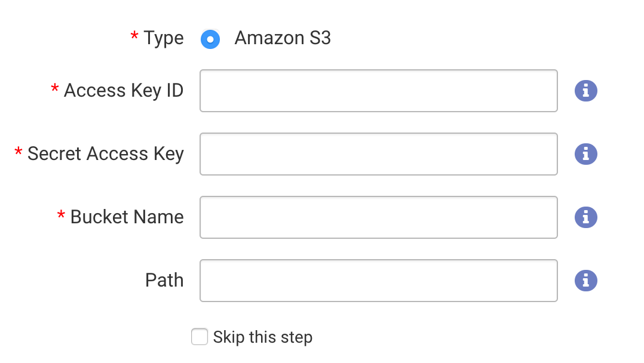Viewport: 644px width, 363px height.
Task: Select the Amazon S3 radio button
Action: tap(210, 39)
